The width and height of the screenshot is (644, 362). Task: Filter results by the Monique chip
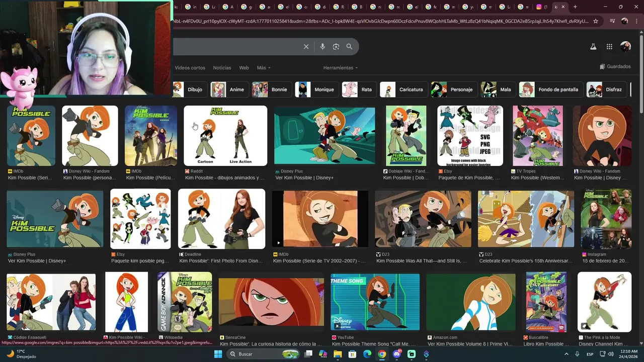[316, 89]
